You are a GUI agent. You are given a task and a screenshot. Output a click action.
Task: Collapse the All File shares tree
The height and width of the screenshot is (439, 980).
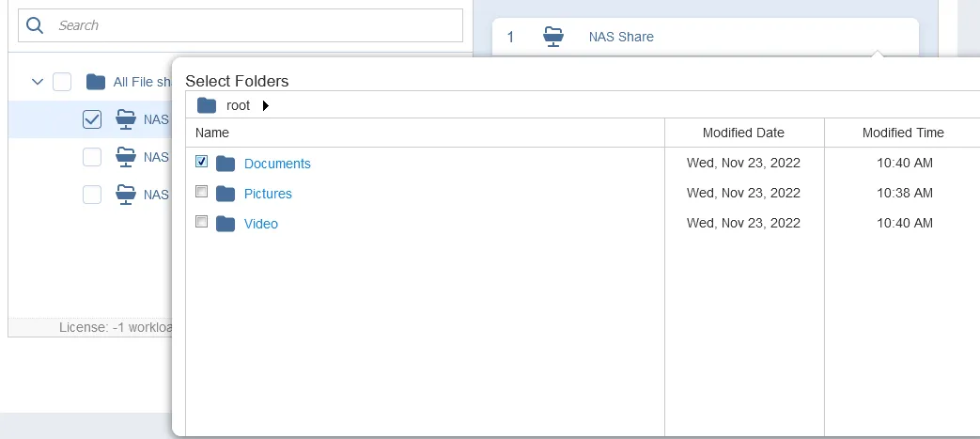coord(38,82)
